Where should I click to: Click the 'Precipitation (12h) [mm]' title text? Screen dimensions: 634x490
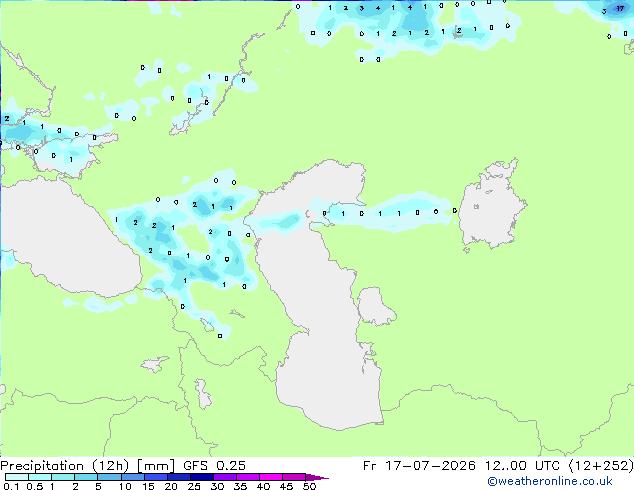click(88, 466)
